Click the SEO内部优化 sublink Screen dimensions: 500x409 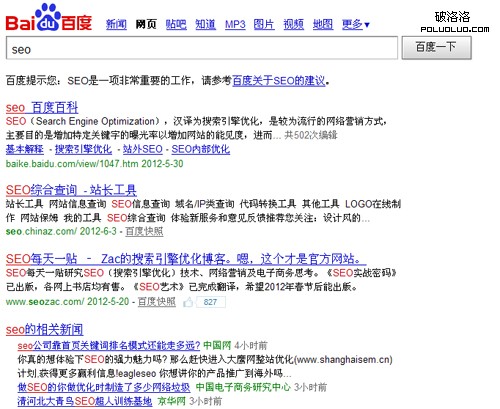pos(201,149)
